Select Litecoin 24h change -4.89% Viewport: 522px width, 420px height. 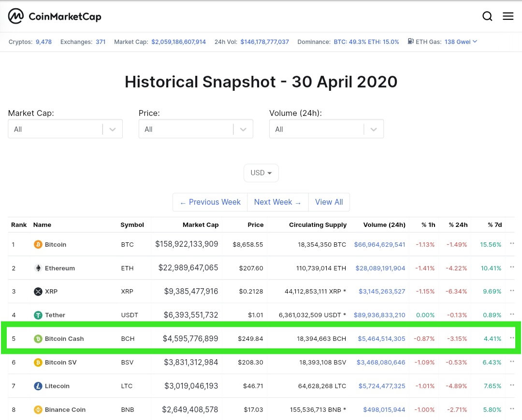[456, 386]
